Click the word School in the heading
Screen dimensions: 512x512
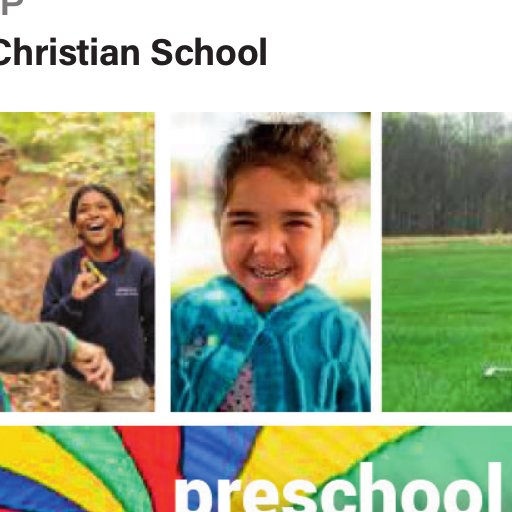(209, 53)
